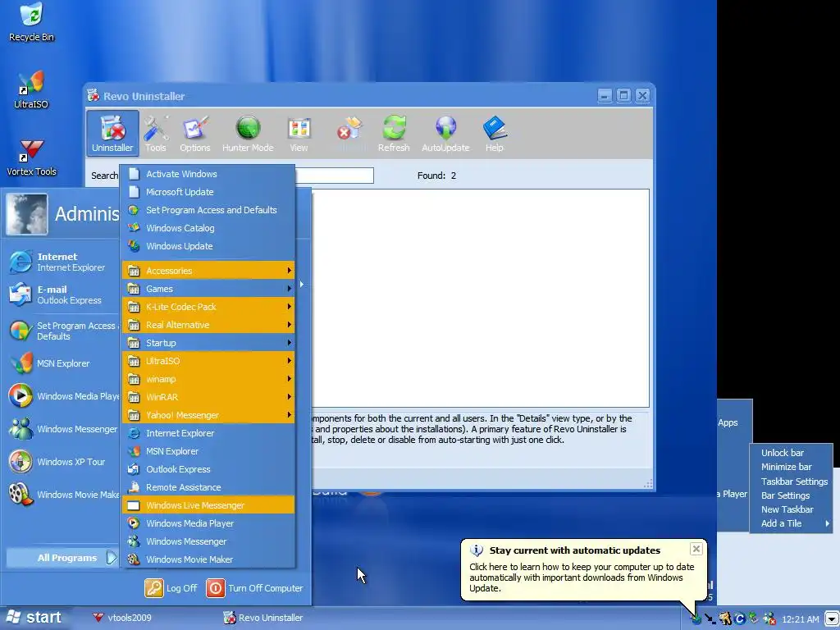840x630 pixels.
Task: Select Vortex Tools desktop shortcut
Action: coord(31,157)
